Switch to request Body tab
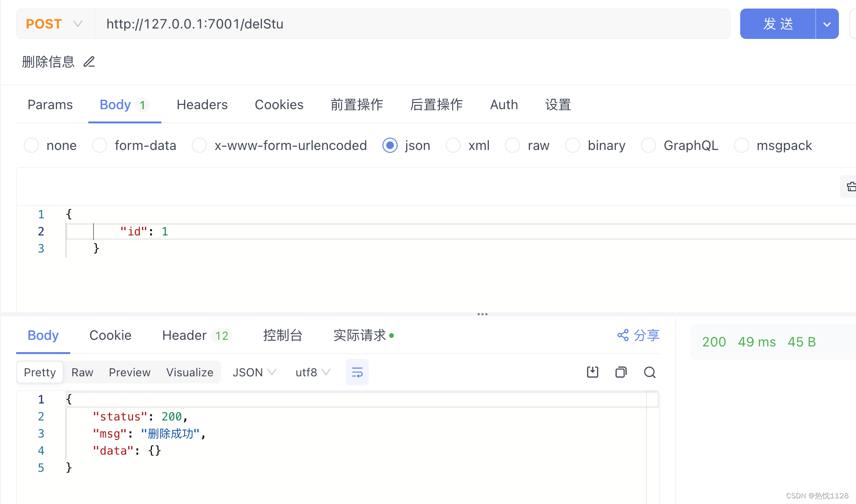Screen dimensions: 856x504 124,104
